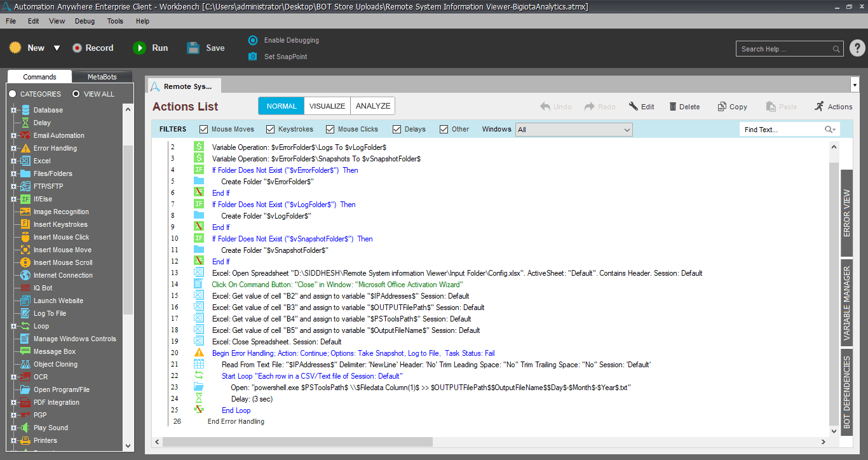Open the Actions running-man icon

pyautogui.click(x=819, y=106)
